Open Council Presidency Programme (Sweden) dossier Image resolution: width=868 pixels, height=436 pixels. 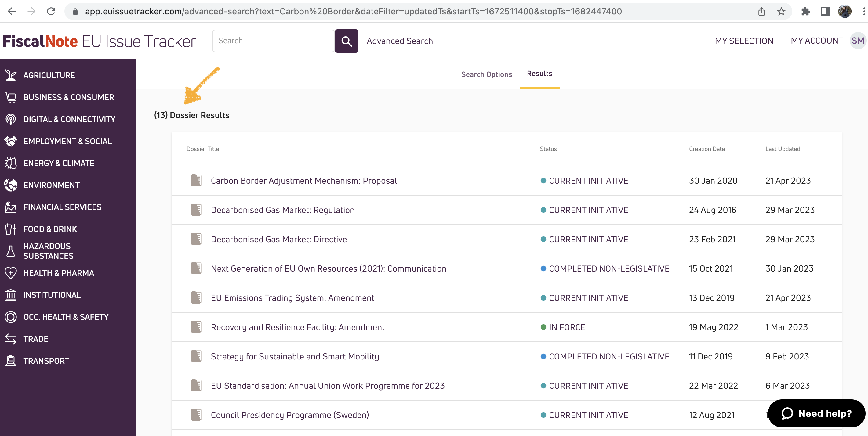point(290,415)
